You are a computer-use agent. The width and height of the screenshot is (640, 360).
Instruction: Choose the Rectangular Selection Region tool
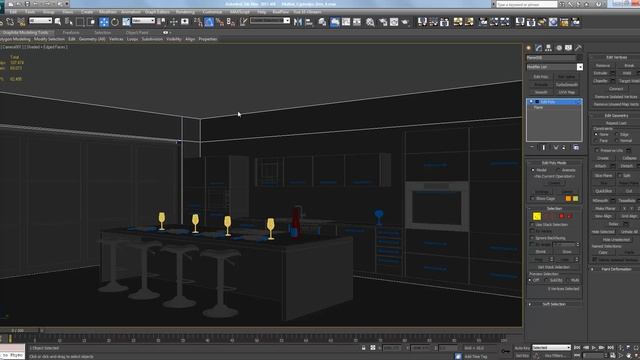(80, 22)
